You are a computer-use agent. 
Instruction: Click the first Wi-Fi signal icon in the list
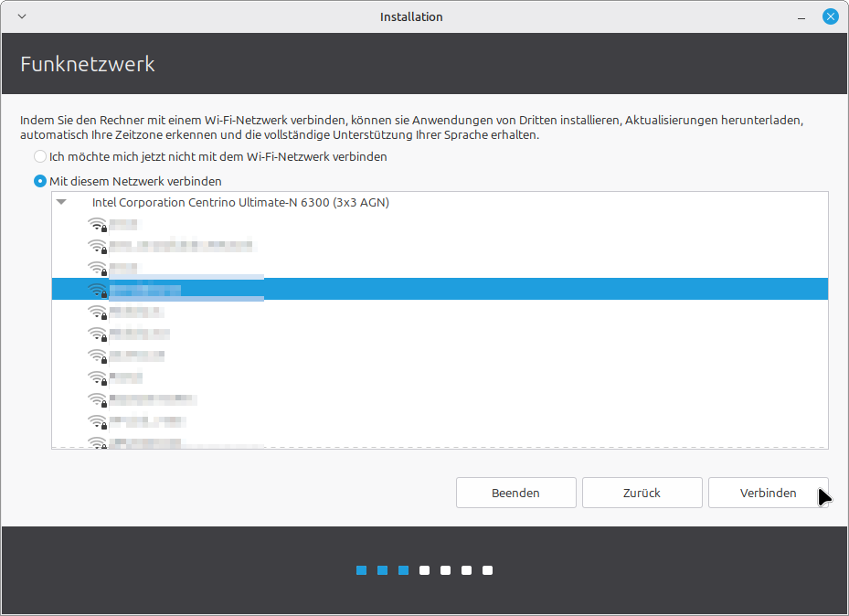click(x=97, y=224)
